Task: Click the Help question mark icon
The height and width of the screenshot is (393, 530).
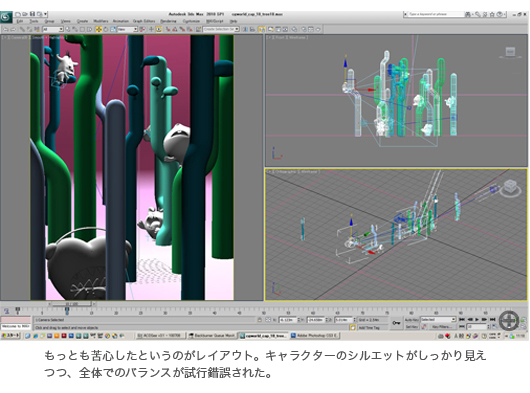Action: pos(499,14)
